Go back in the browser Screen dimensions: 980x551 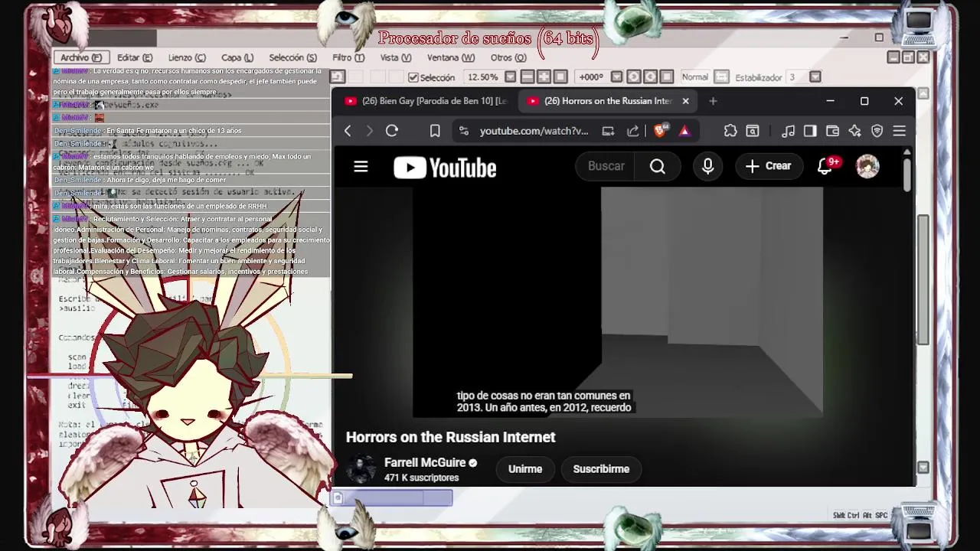pos(348,131)
